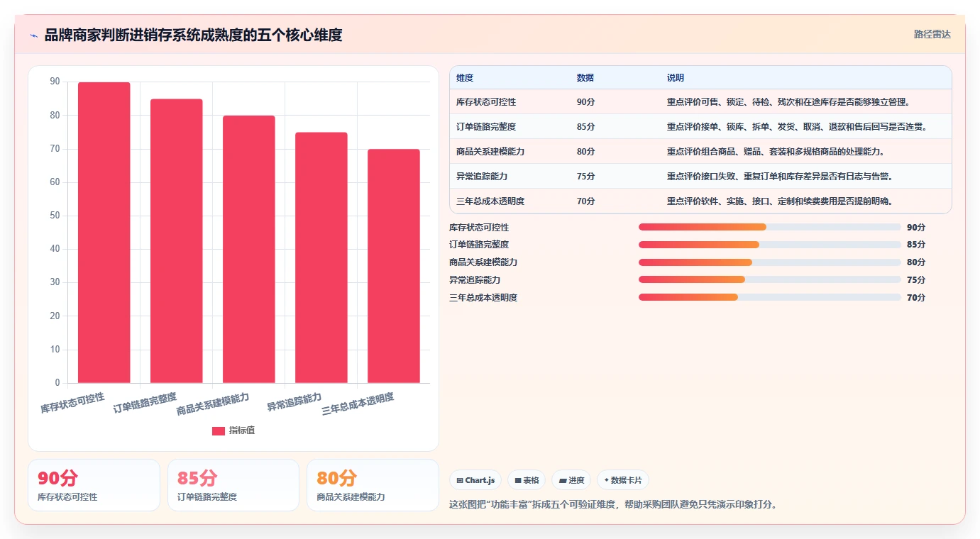Click the 进度 tag chip

click(x=571, y=480)
